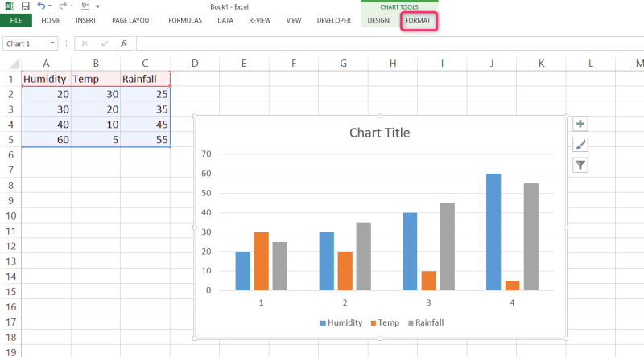This screenshot has width=644, height=357.
Task: Select column D header
Action: 195,64
